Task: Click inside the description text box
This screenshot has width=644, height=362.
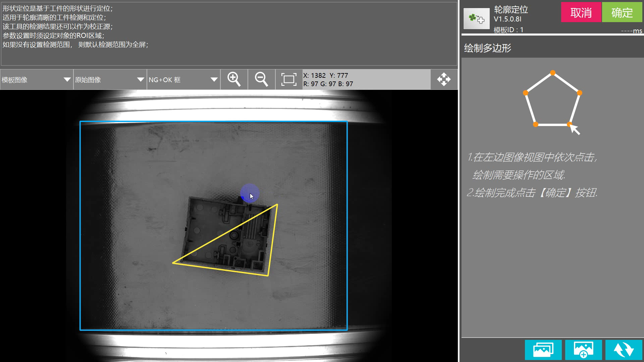Action: point(229,34)
